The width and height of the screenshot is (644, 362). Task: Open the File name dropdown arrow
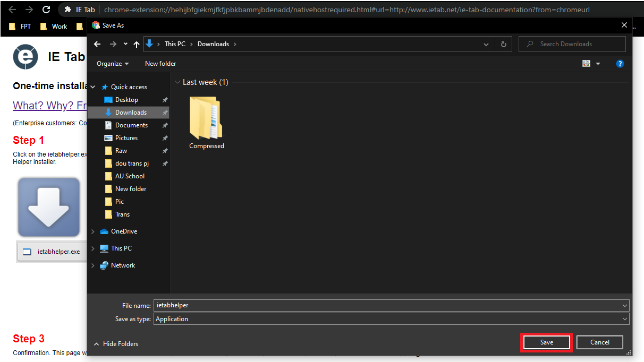(x=624, y=305)
